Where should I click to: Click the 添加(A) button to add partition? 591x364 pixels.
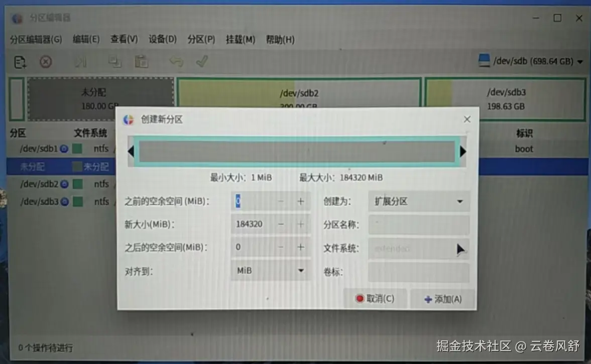(x=442, y=298)
